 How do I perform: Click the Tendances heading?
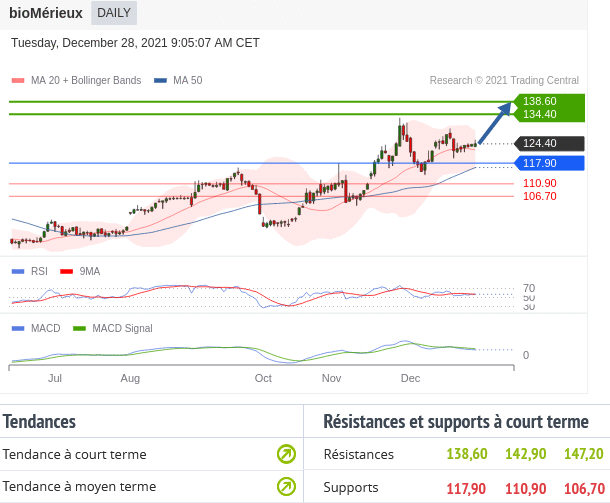[x=39, y=422]
